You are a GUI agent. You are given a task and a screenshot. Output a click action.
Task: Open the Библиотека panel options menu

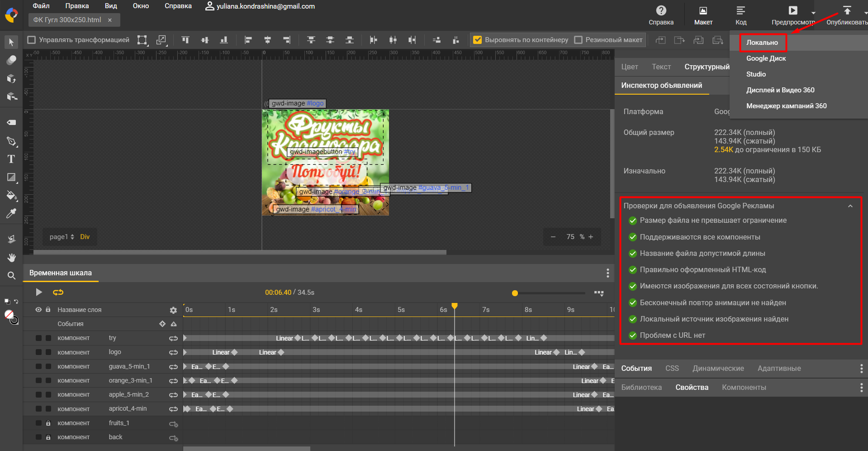(x=861, y=388)
